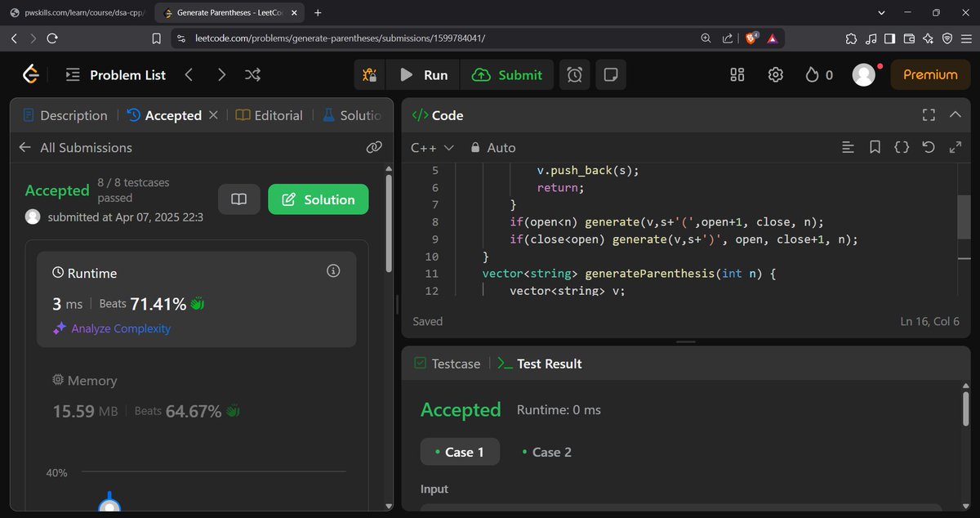Format code with the lines icon
980x518 pixels.
[x=848, y=147]
